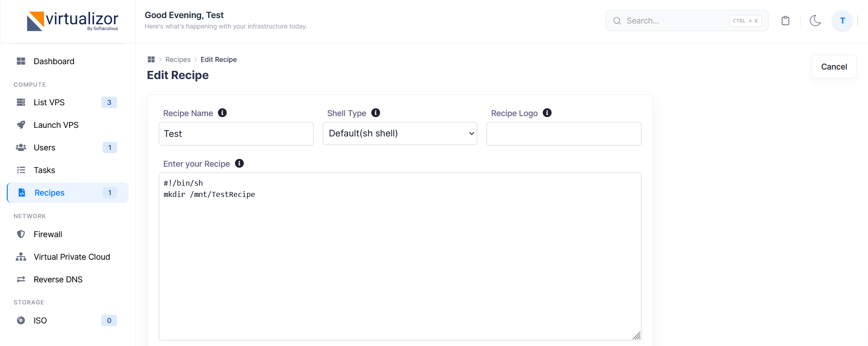The width and height of the screenshot is (868, 346).
Task: Click the Recipe Name input field
Action: [x=236, y=134]
